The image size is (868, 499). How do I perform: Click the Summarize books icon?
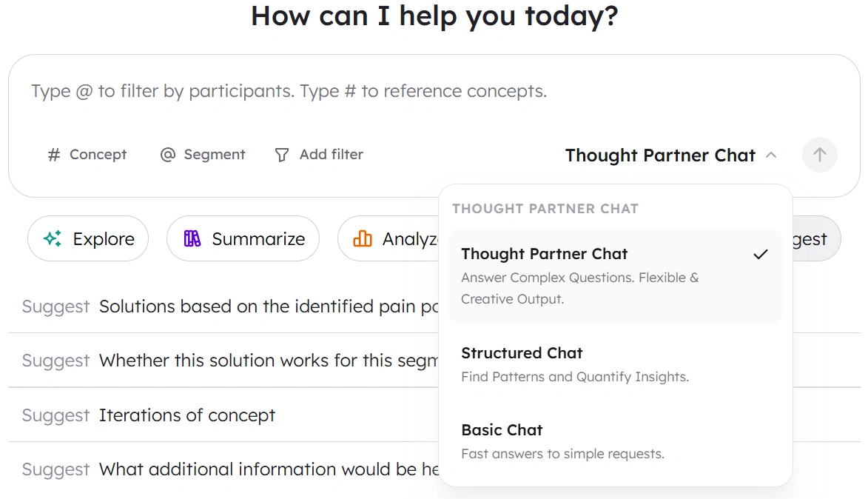pyautogui.click(x=192, y=238)
